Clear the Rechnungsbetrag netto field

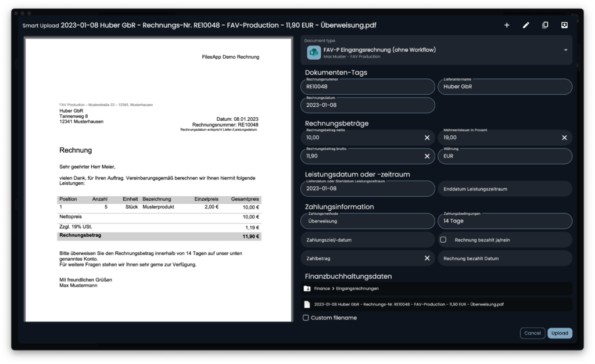coord(427,138)
